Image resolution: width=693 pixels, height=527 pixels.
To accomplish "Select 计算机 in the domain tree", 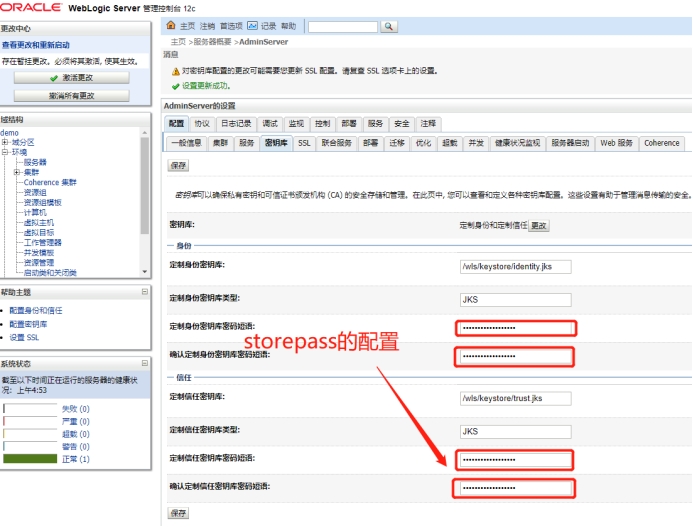I will 35,213.
